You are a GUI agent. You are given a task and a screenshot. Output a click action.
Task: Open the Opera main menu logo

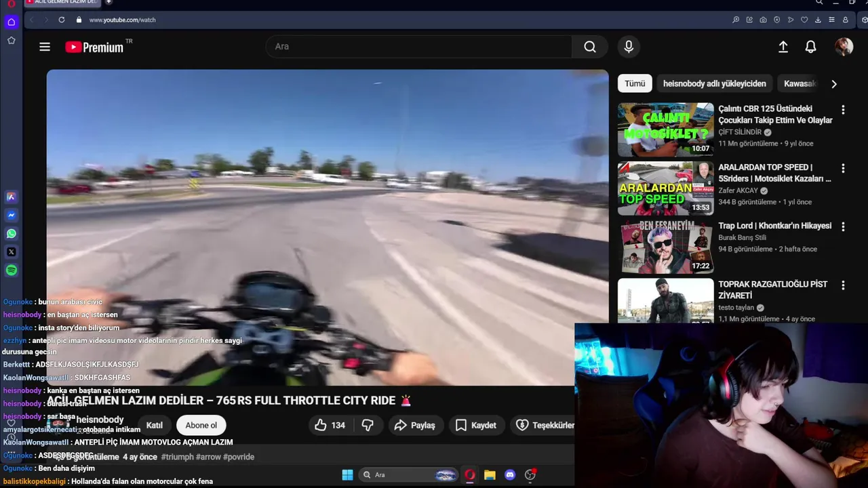[12, 3]
